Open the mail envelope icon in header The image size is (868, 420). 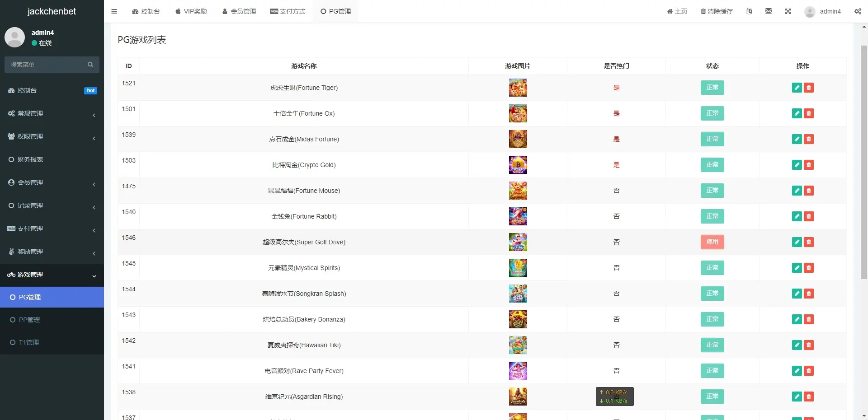click(769, 11)
